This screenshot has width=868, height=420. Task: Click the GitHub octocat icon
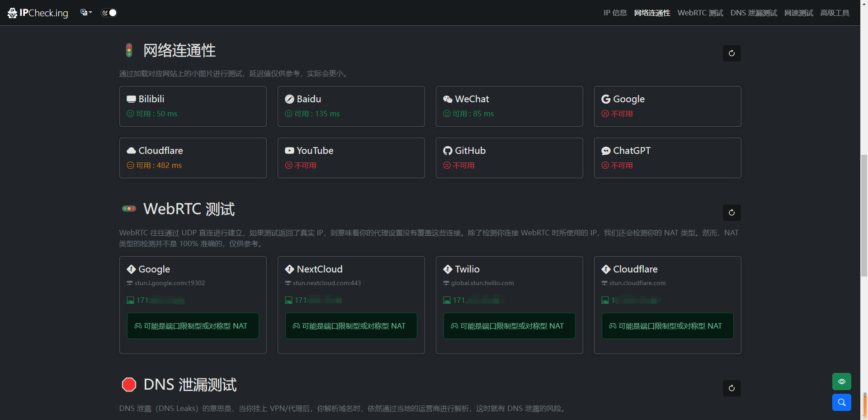tap(448, 151)
